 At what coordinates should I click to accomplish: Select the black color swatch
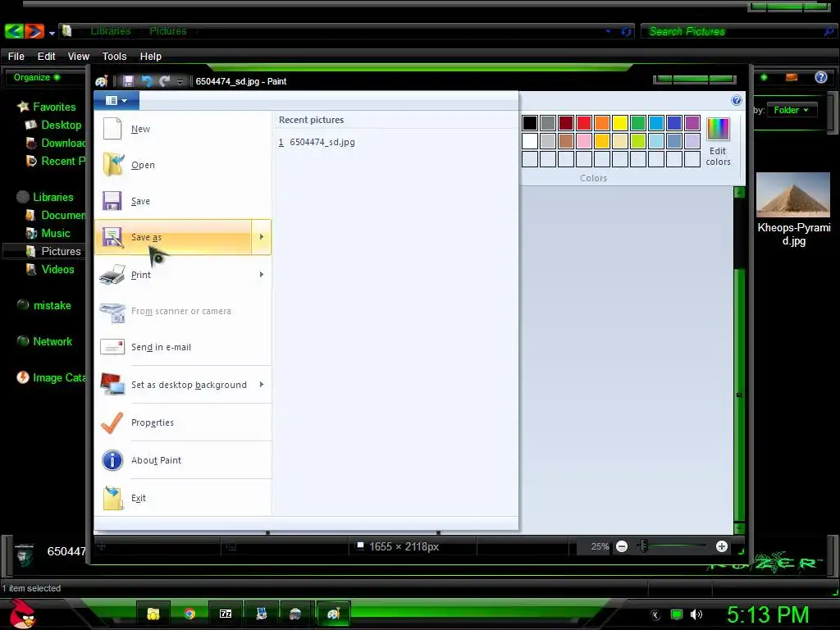pyautogui.click(x=529, y=123)
